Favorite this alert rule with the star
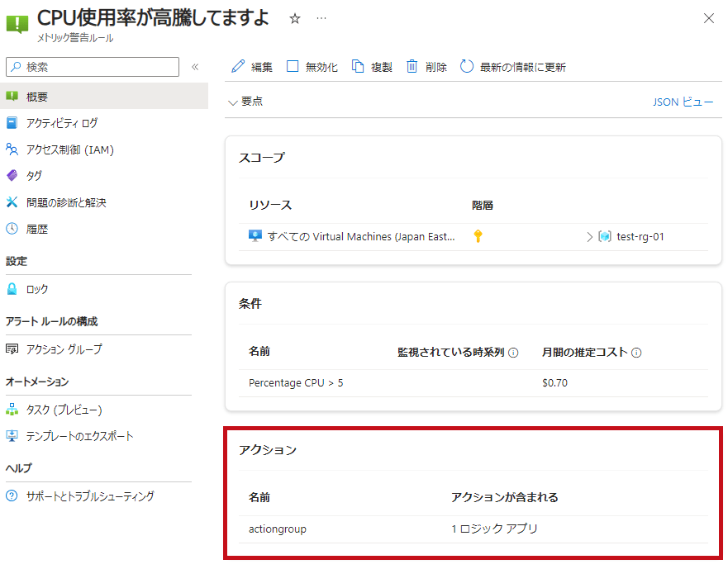This screenshot has height=569, width=728. [x=295, y=18]
